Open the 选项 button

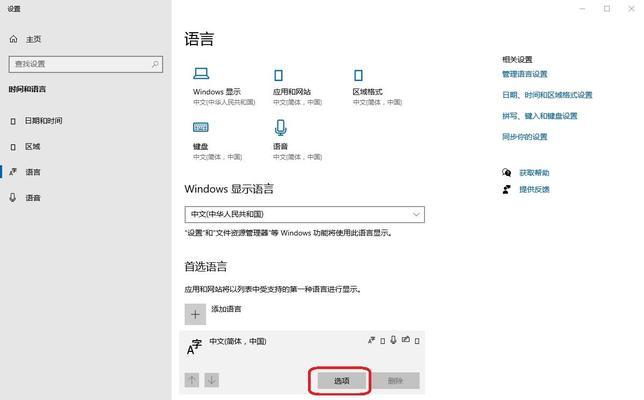pos(341,381)
